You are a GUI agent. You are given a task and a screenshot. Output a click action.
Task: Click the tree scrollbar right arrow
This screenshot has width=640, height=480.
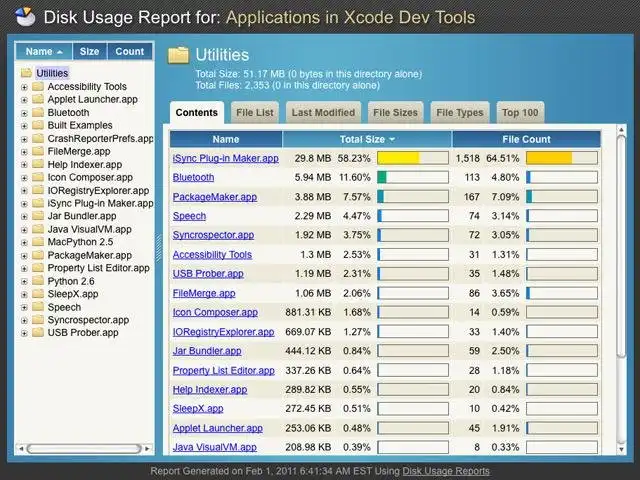(147, 449)
